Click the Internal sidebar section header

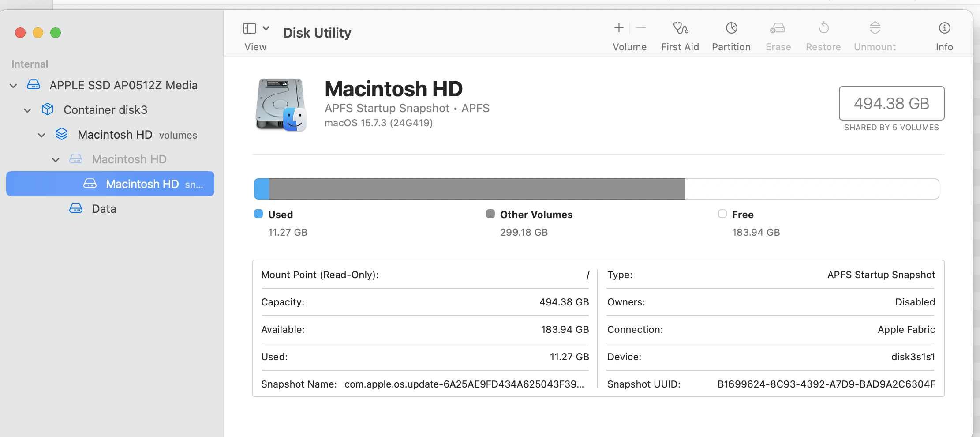[30, 64]
